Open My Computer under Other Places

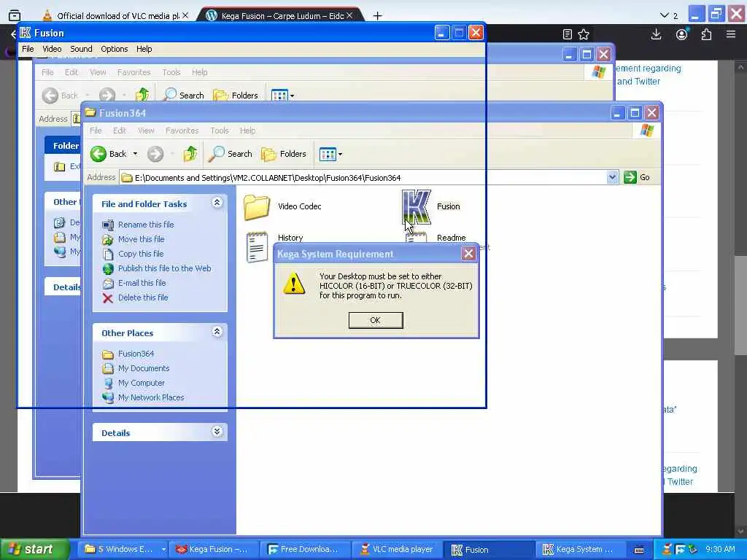(141, 383)
